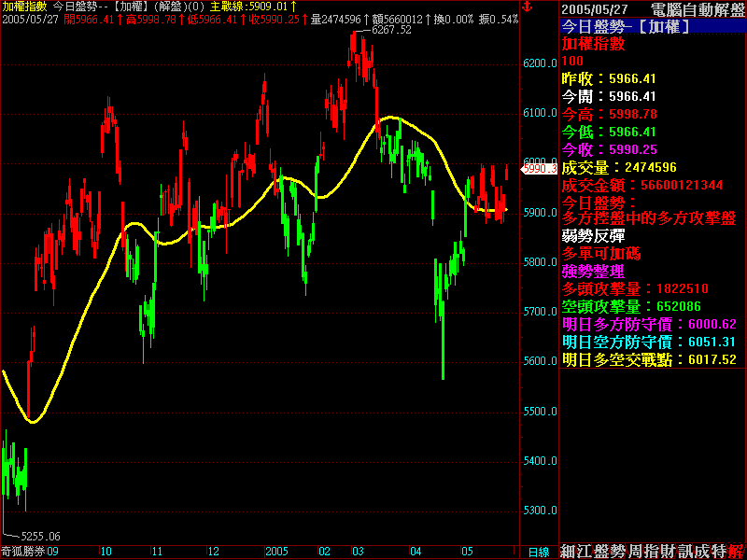Click the 日線 daily period label
The height and width of the screenshot is (560, 747).
point(539,552)
